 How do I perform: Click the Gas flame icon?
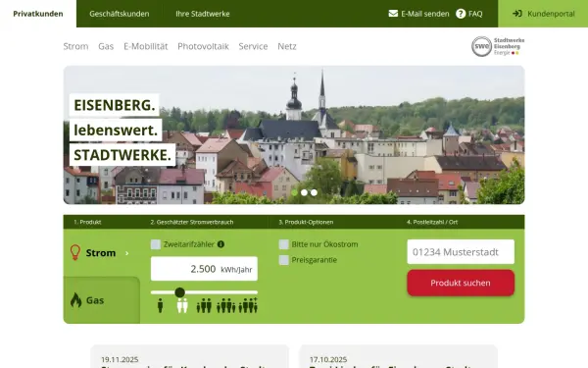pyautogui.click(x=76, y=300)
